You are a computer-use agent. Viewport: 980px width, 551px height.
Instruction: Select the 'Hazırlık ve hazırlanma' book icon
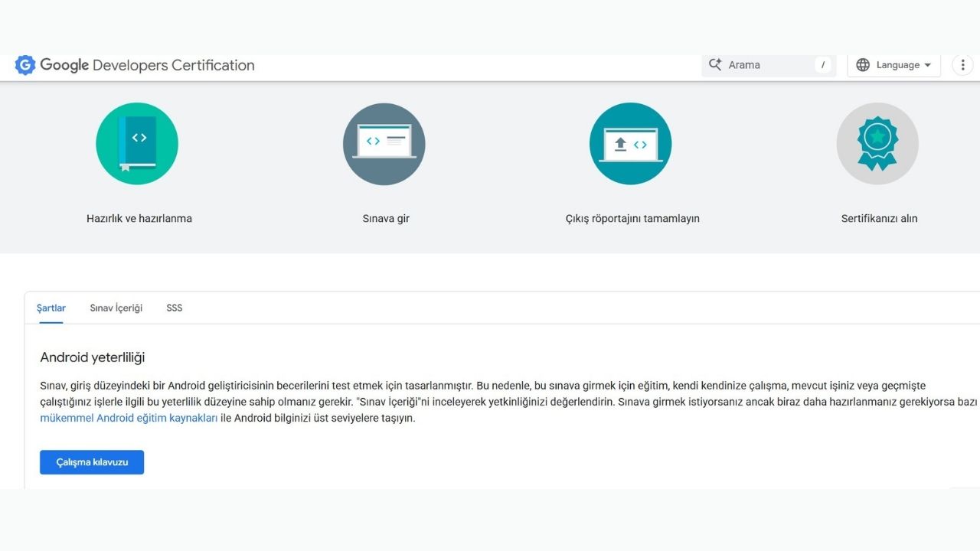point(137,144)
